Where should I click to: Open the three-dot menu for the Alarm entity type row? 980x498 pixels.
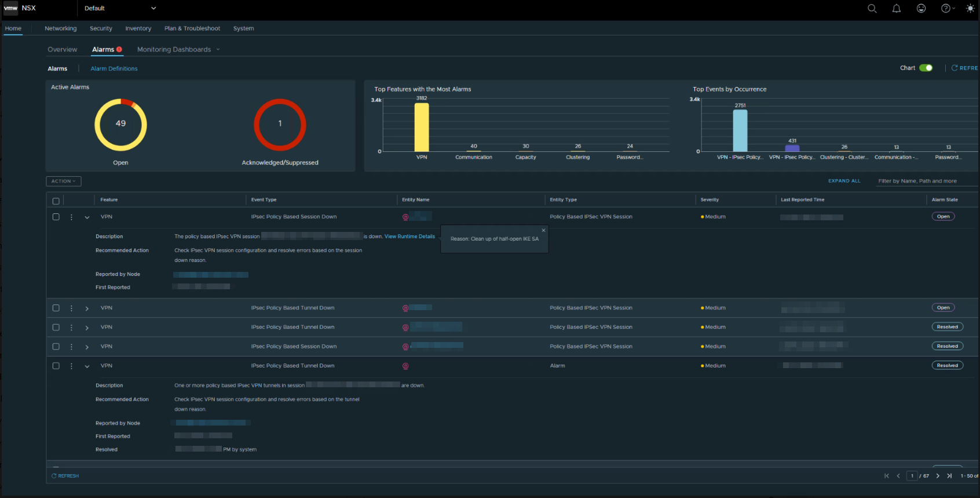click(x=71, y=366)
